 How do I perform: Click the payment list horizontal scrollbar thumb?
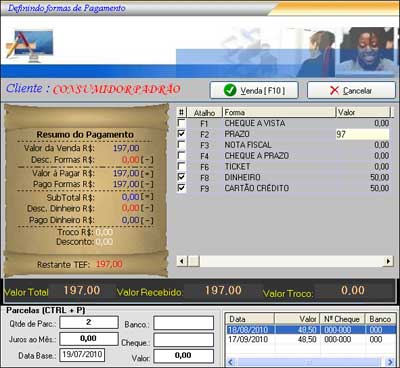click(x=193, y=261)
